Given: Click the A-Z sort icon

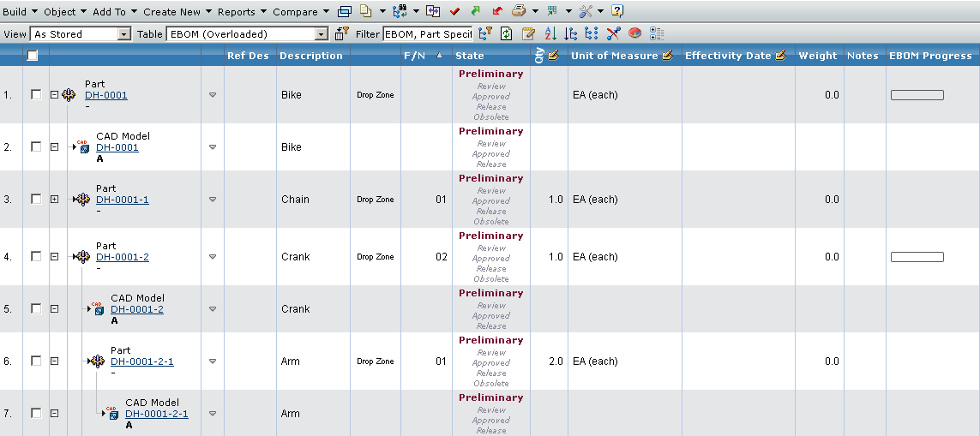Looking at the screenshot, I should click(550, 34).
